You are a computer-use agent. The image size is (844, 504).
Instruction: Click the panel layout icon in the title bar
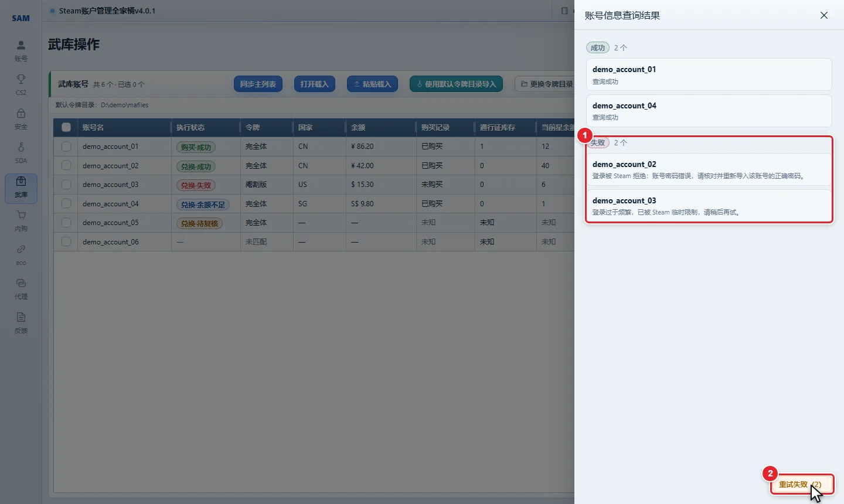point(564,11)
